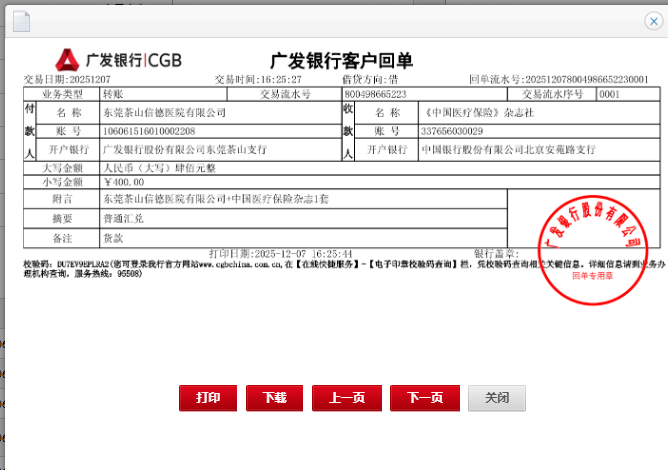The height and width of the screenshot is (470, 668).
Task: Click payer account number 106061516010002208
Action: click(x=149, y=131)
